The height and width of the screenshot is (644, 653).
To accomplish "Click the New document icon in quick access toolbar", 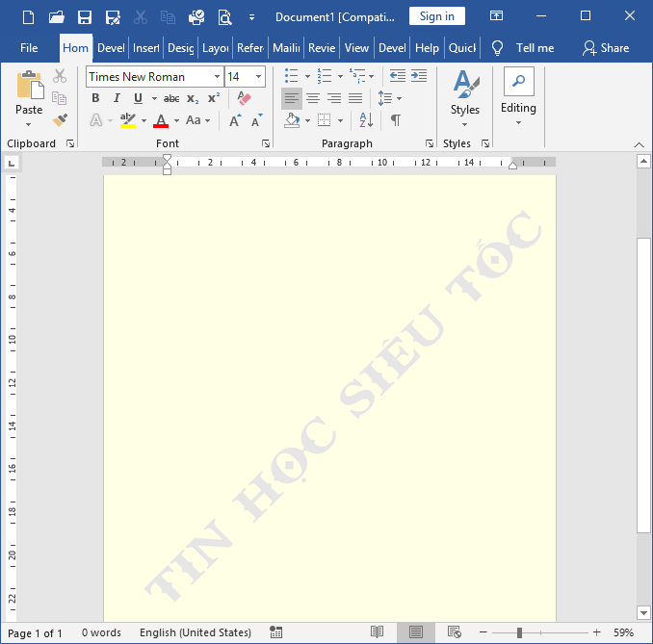I will click(28, 17).
